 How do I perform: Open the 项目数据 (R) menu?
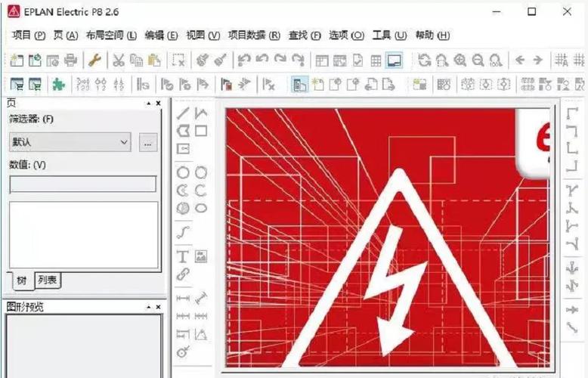click(254, 36)
